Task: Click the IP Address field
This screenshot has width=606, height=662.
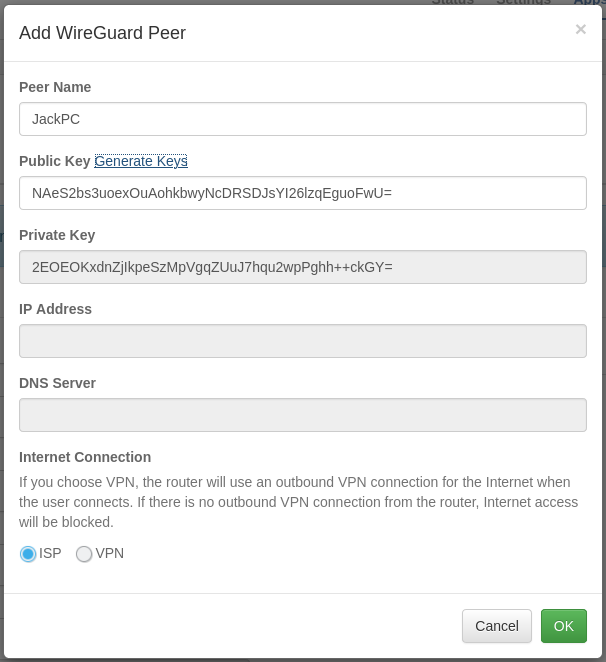Action: (x=302, y=341)
